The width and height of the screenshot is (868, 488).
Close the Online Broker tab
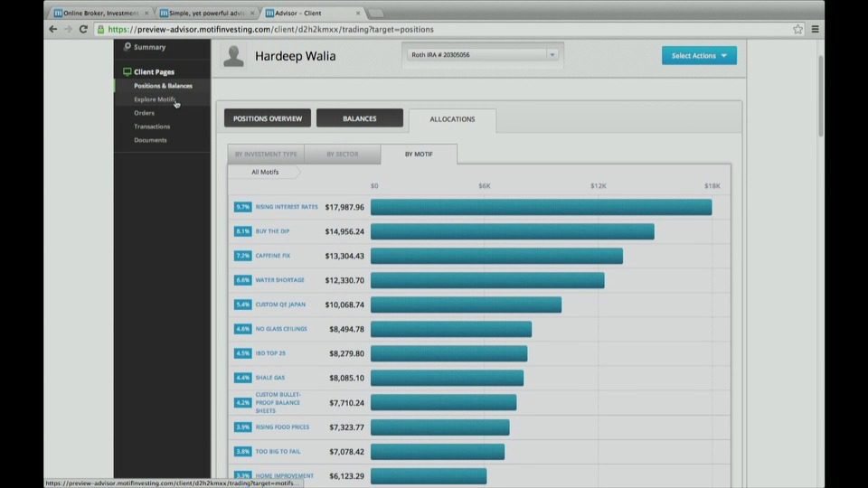pos(146,13)
